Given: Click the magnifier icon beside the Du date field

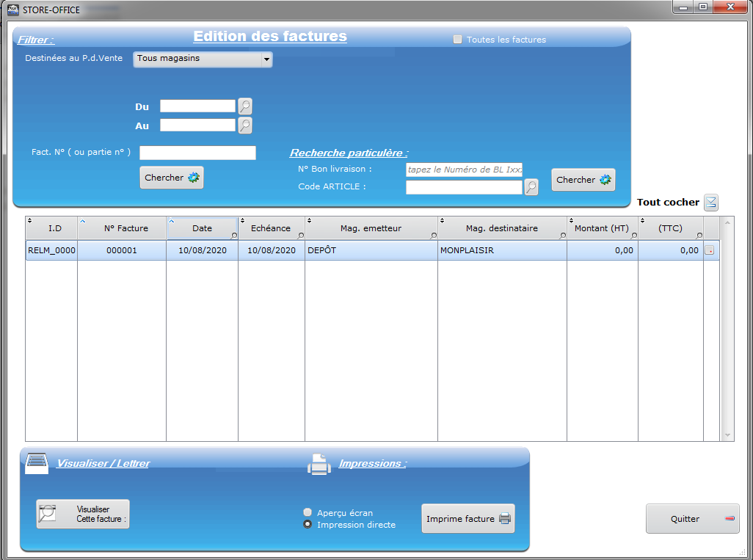Looking at the screenshot, I should (245, 106).
